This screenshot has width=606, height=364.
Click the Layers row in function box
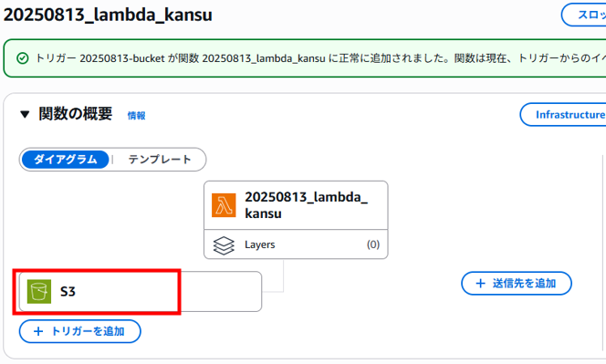[x=296, y=244]
